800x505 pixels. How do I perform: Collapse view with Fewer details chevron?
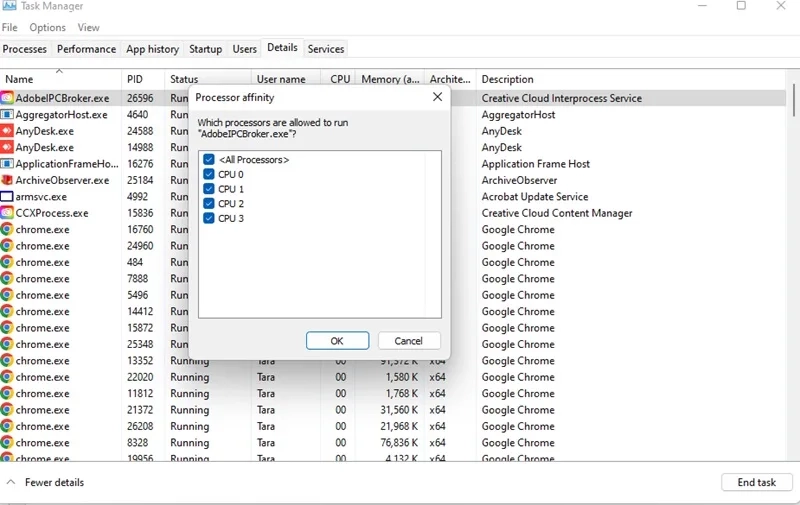[x=11, y=482]
